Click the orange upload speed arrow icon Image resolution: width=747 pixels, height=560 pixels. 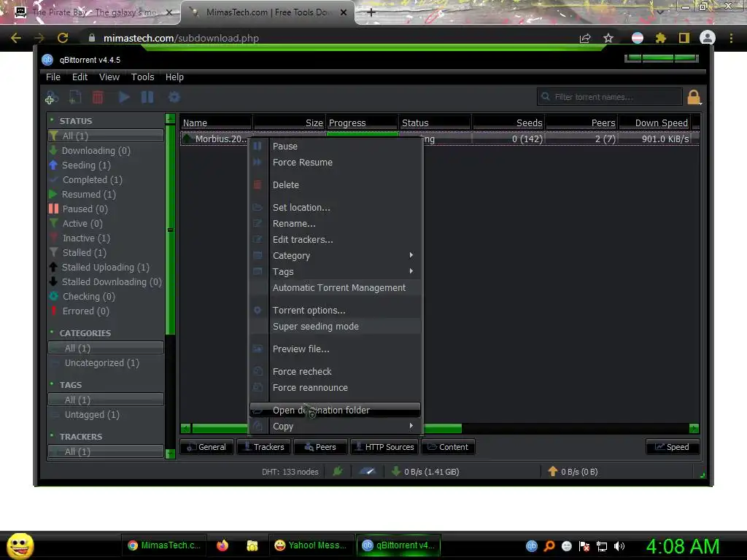[553, 472]
